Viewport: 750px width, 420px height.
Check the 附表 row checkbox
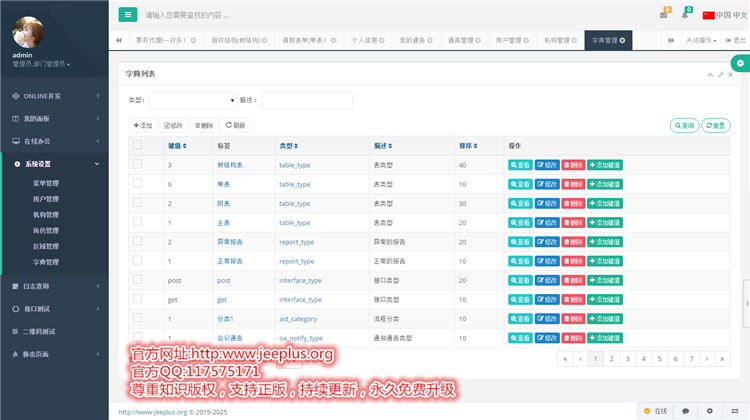tap(137, 202)
